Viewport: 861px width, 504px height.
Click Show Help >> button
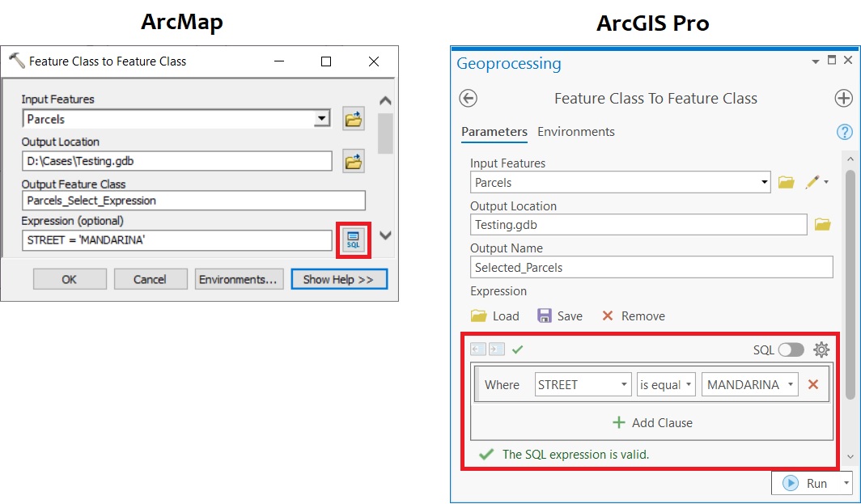339,279
